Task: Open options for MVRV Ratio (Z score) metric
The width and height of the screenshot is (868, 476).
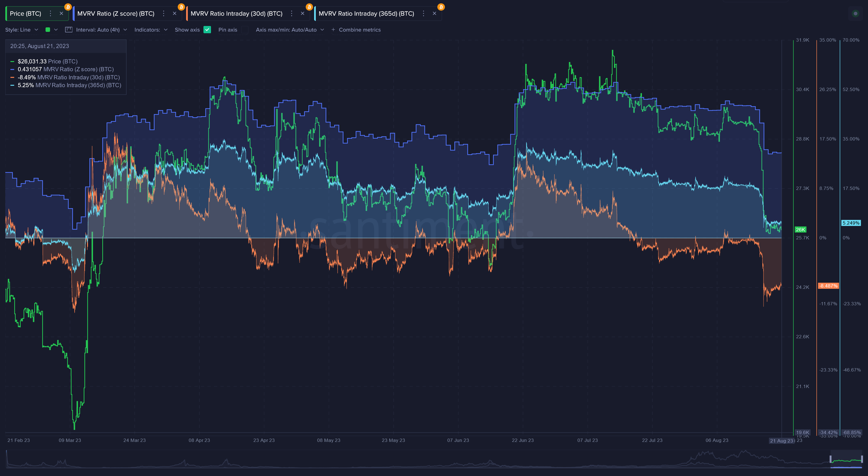Action: 164,13
